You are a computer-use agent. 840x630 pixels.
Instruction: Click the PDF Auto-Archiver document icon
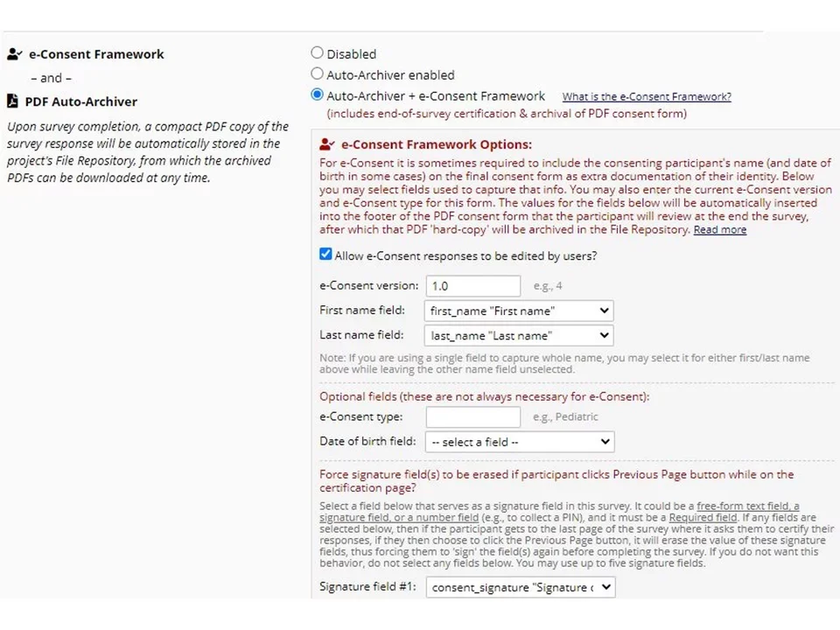pos(14,101)
